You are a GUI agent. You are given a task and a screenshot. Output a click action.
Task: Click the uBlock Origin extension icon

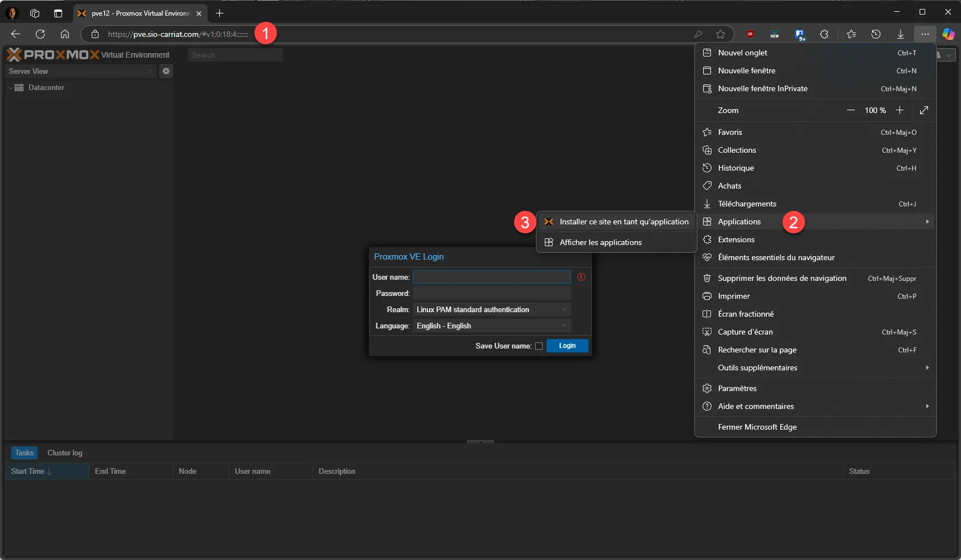(x=750, y=34)
